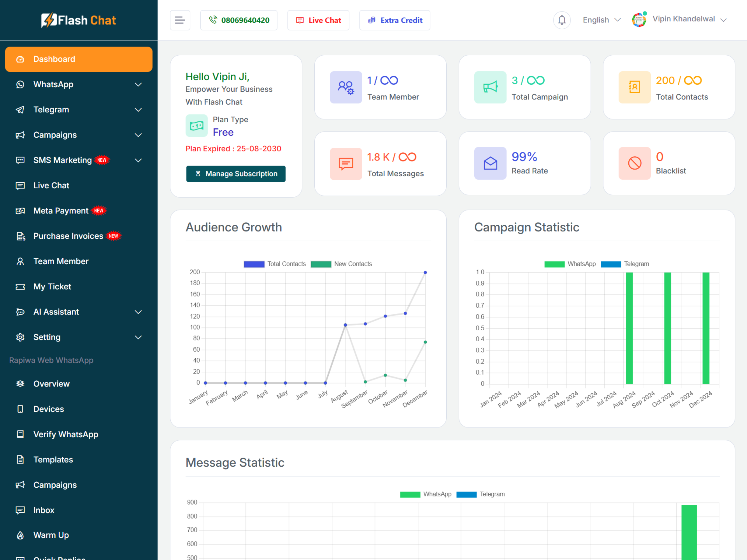Open the Telegram megaphone icon menu
The height and width of the screenshot is (560, 747).
click(20, 110)
